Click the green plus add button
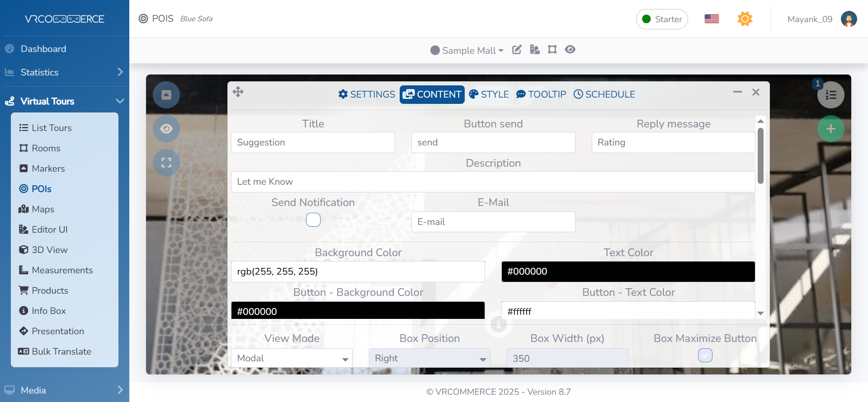Viewport: 868px width, 402px height. (x=830, y=129)
